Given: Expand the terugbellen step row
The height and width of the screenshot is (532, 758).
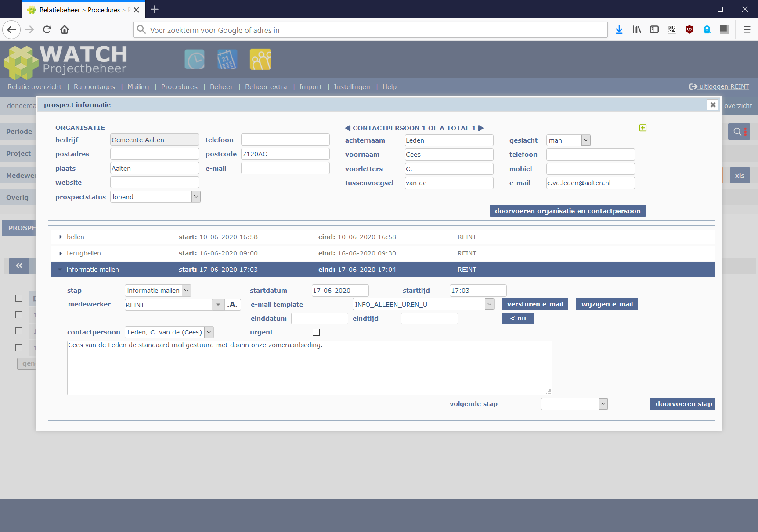Looking at the screenshot, I should click(382, 253).
